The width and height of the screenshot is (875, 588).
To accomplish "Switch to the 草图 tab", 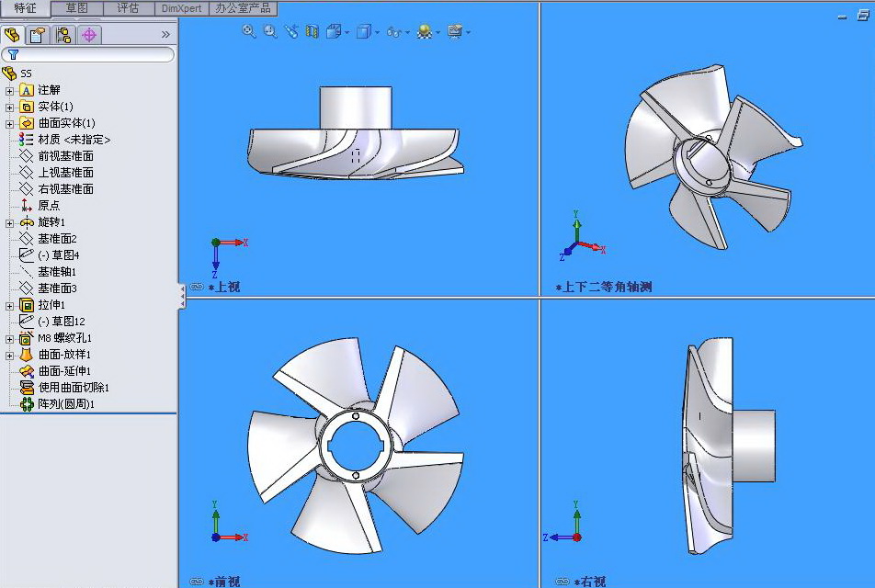I will point(76,8).
